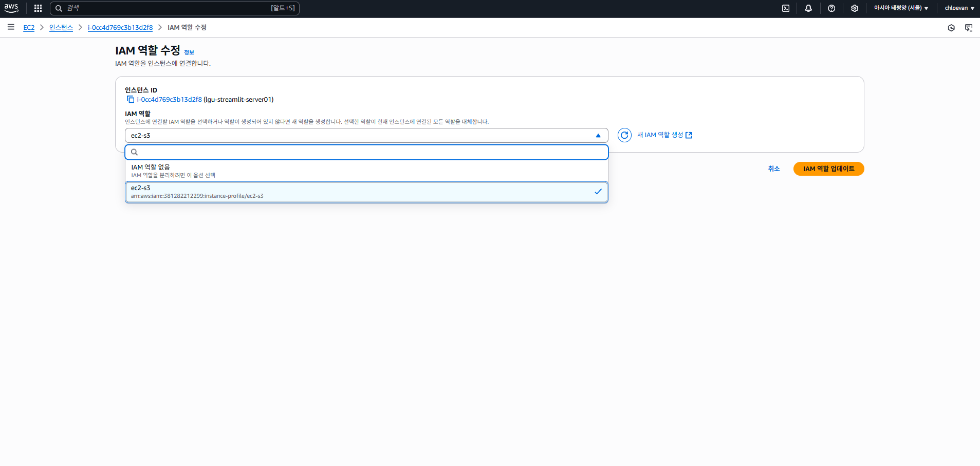The height and width of the screenshot is (466, 980).
Task: Open the services grid menu
Action: pos(38,8)
